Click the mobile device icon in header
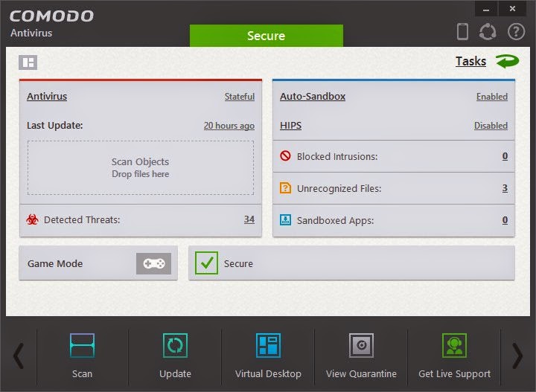The height and width of the screenshot is (392, 536). (462, 31)
